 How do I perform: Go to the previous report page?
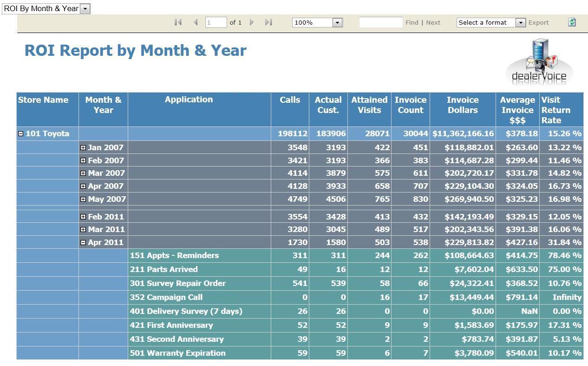tap(196, 22)
